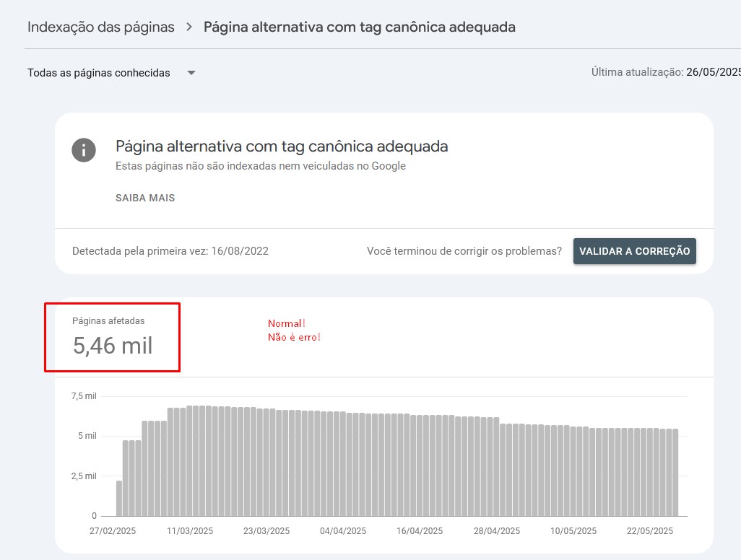Click the 2,5 mil y-axis label
Image resolution: width=741 pixels, height=560 pixels.
(84, 476)
